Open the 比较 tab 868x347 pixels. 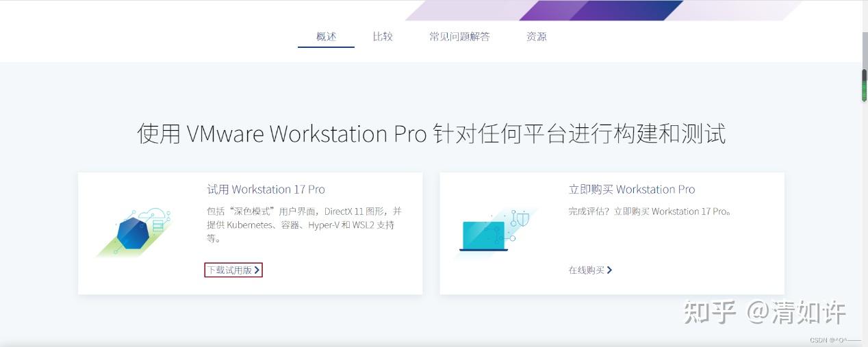(383, 37)
